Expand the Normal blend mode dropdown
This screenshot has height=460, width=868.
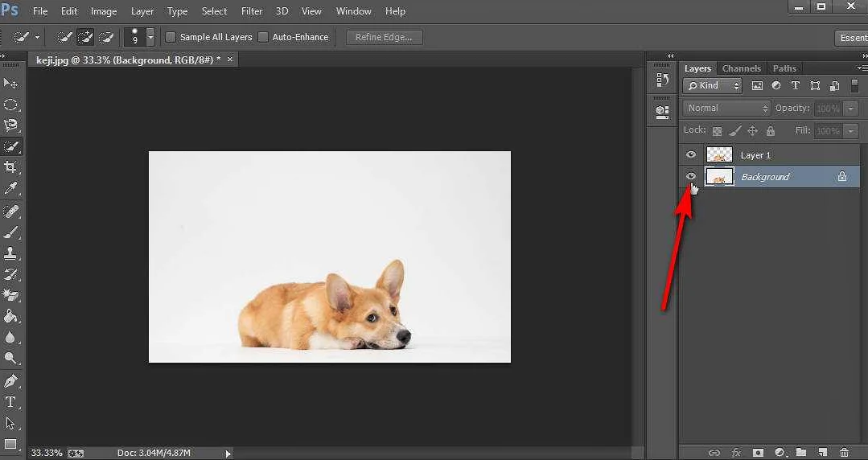(x=727, y=108)
